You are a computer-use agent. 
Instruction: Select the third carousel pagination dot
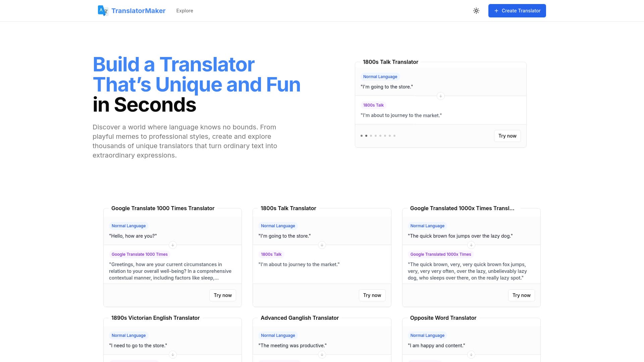pyautogui.click(x=371, y=136)
